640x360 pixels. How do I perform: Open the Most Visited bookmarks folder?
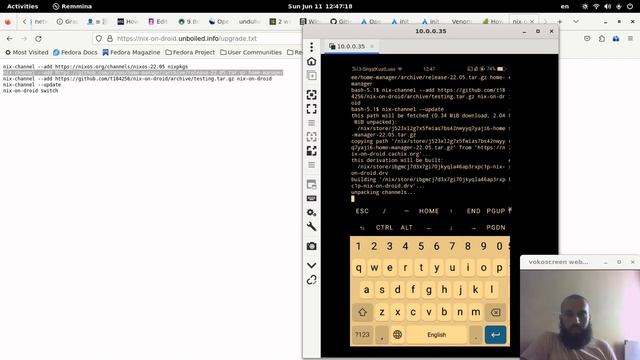(x=27, y=52)
